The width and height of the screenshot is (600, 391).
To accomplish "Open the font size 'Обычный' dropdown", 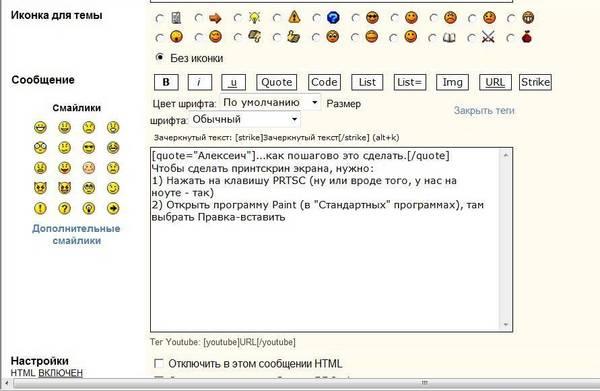I will tap(245, 119).
